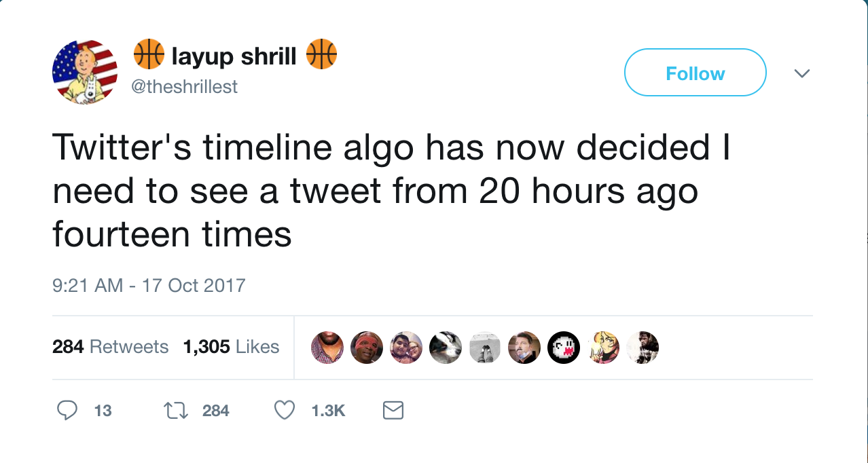This screenshot has width=868, height=463.
Task: Click the reply speech bubble icon
Action: (67, 410)
